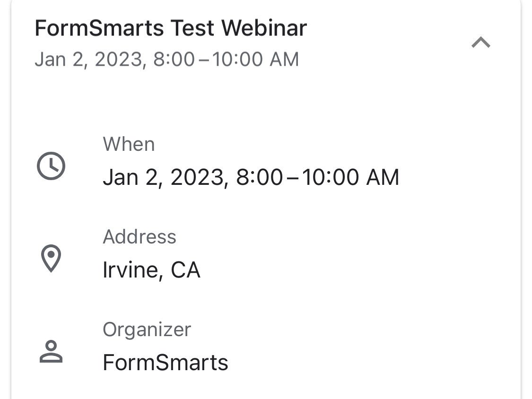The image size is (532, 399).
Task: Collapse the FormSmarts Test Webinar card
Action: pyautogui.click(x=481, y=43)
